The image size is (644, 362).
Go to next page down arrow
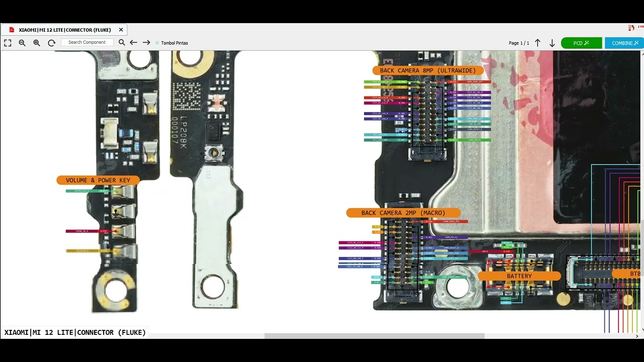(552, 43)
